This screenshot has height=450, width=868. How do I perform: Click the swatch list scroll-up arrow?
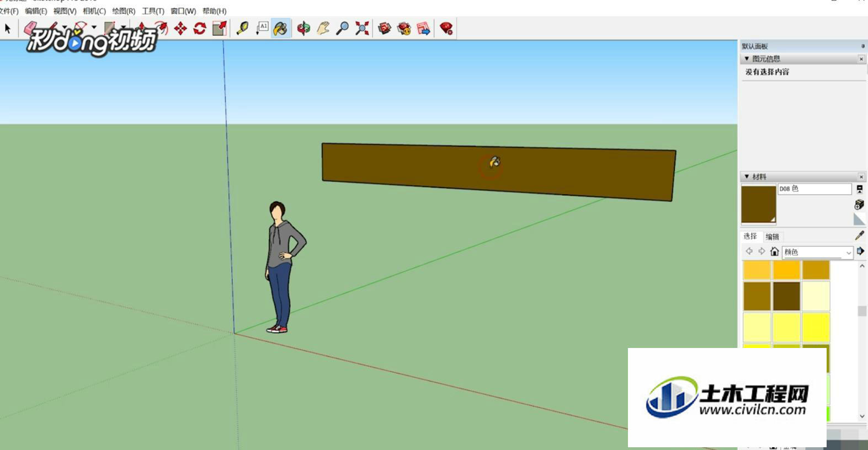coord(862,266)
